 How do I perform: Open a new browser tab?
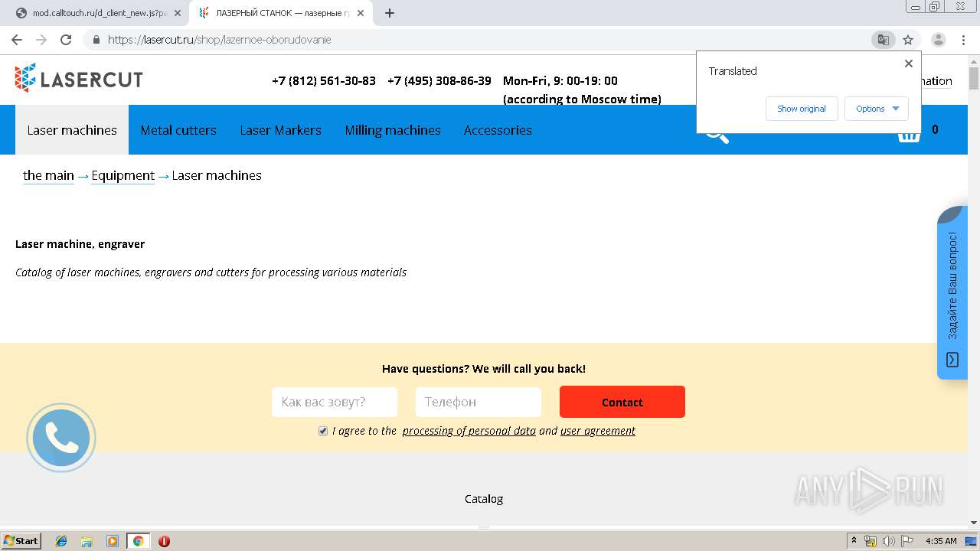pyautogui.click(x=389, y=13)
